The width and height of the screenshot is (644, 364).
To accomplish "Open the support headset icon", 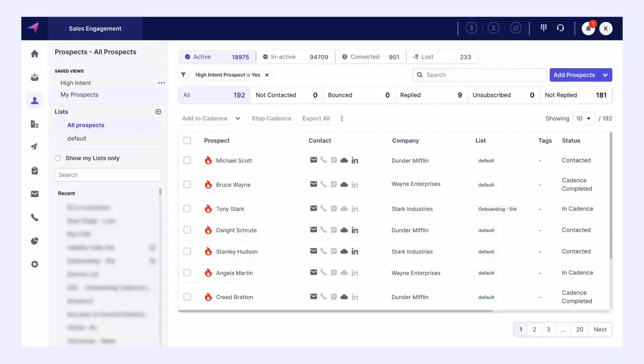I will 560,28.
